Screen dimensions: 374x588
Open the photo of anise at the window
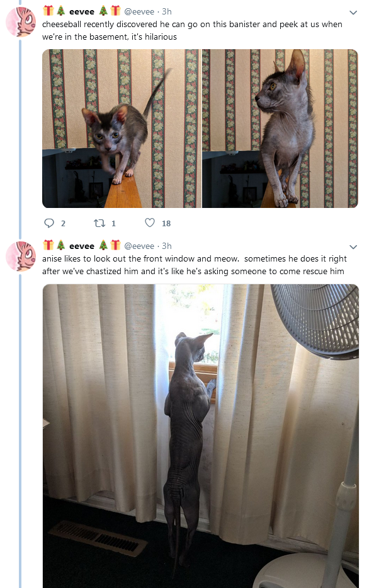[200, 435]
